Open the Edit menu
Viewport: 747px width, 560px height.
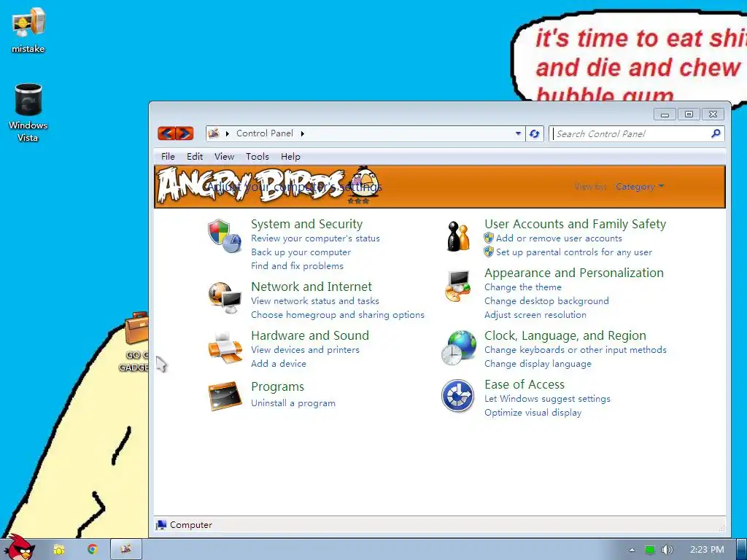tap(194, 156)
